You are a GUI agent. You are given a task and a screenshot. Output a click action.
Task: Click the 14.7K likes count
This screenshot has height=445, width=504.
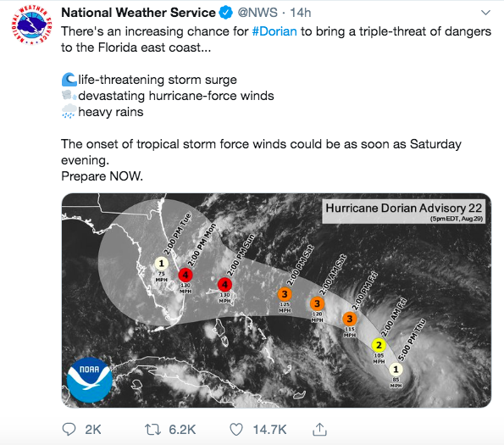[x=269, y=430]
